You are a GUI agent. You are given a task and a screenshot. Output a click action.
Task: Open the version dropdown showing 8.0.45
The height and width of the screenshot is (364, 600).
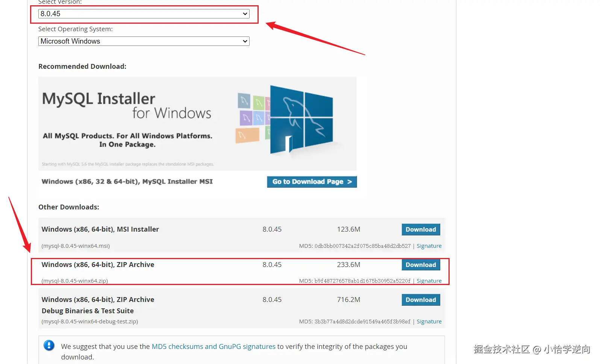[144, 14]
